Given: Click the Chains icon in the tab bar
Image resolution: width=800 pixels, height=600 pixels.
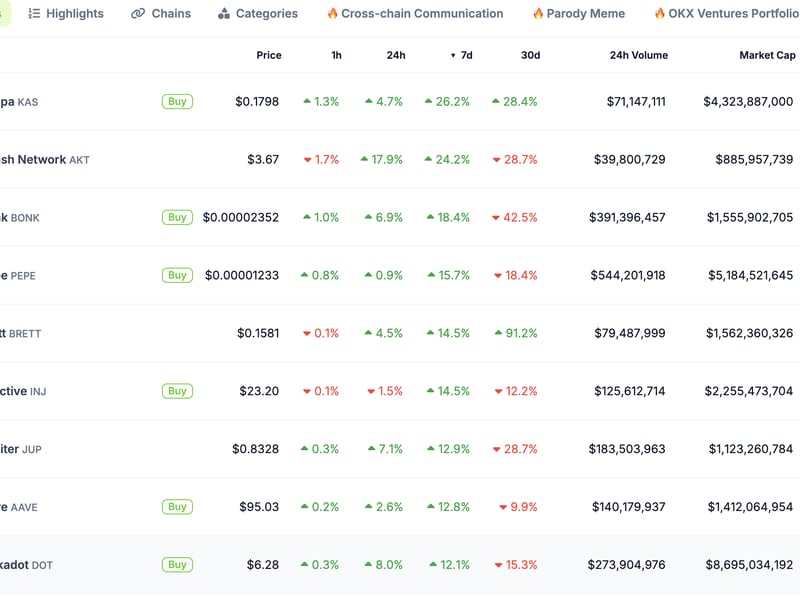Looking at the screenshot, I should click(x=139, y=14).
